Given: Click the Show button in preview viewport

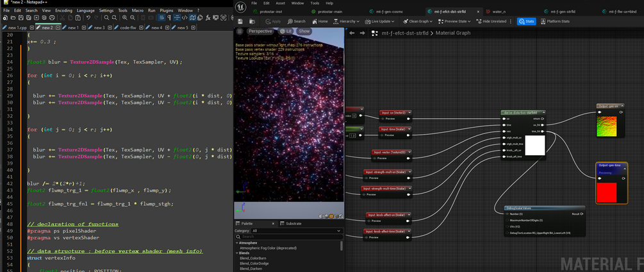Looking at the screenshot, I should [304, 31].
